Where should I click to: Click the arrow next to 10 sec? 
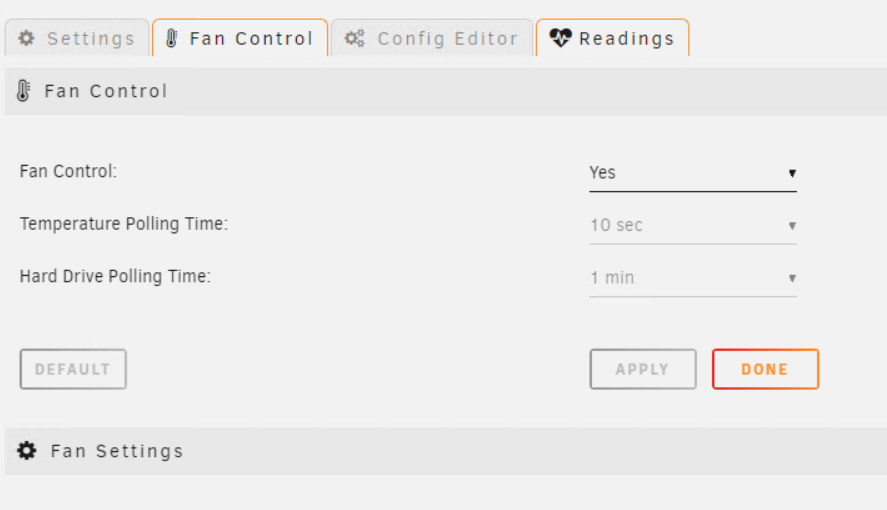[x=792, y=226]
